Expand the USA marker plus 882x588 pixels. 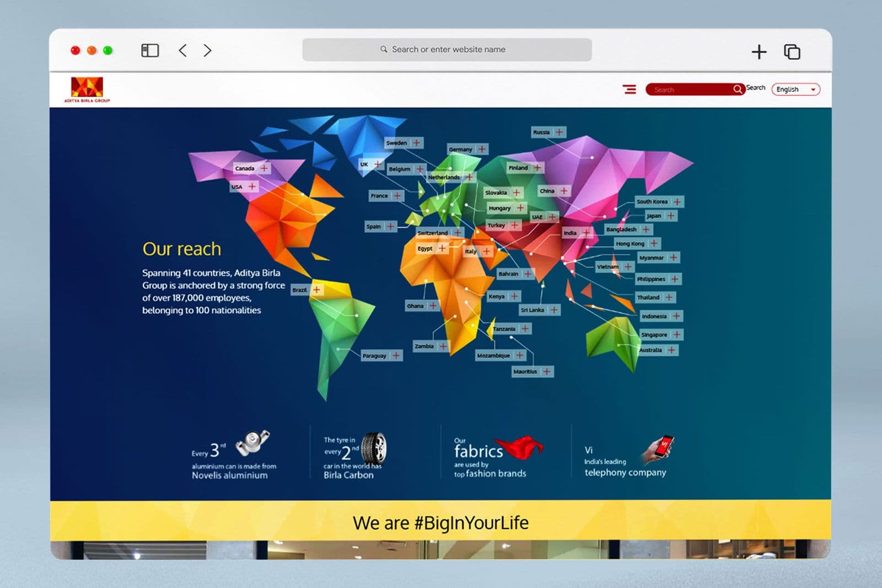[x=252, y=187]
